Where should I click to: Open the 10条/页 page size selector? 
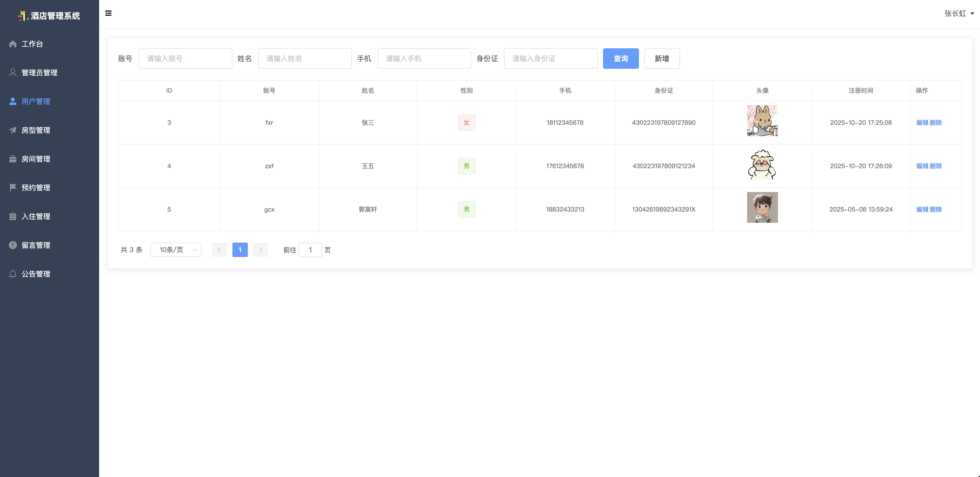coord(176,250)
